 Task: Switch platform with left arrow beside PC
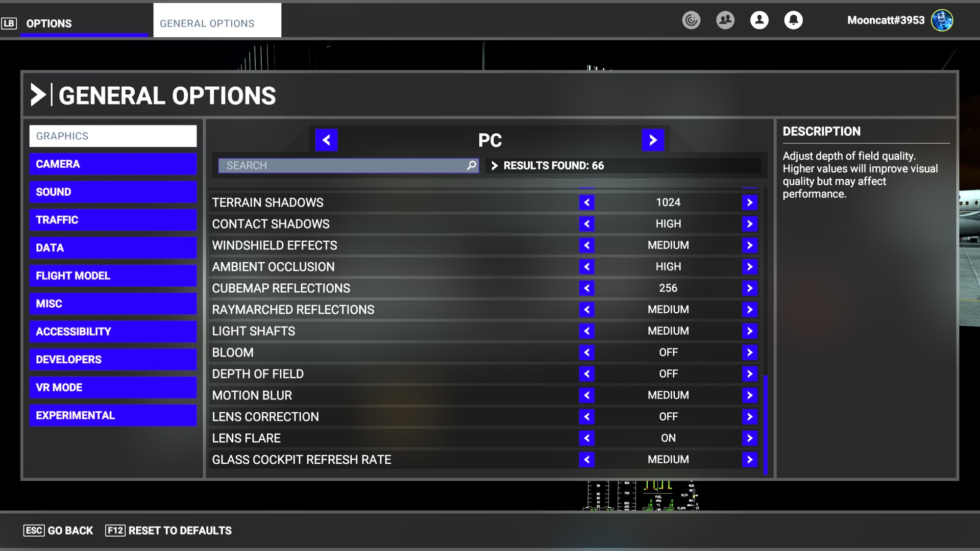pyautogui.click(x=327, y=140)
